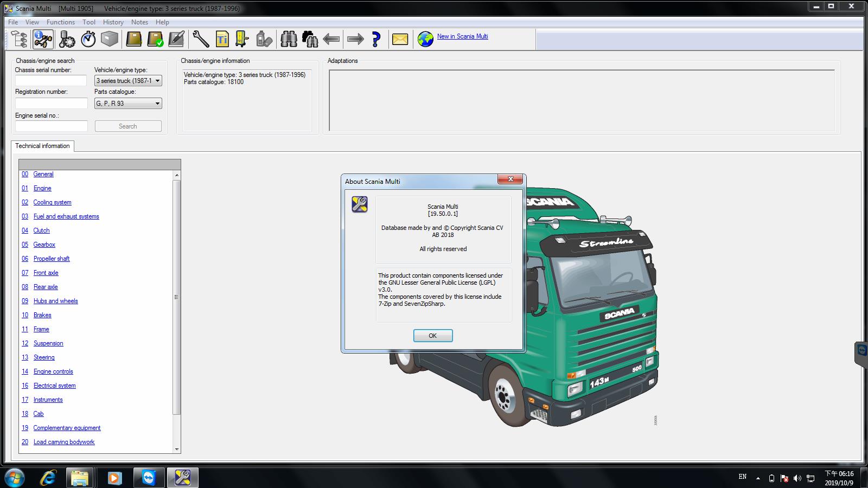Select the chassis information toolbar icon
The height and width of the screenshot is (488, 868).
[x=43, y=39]
